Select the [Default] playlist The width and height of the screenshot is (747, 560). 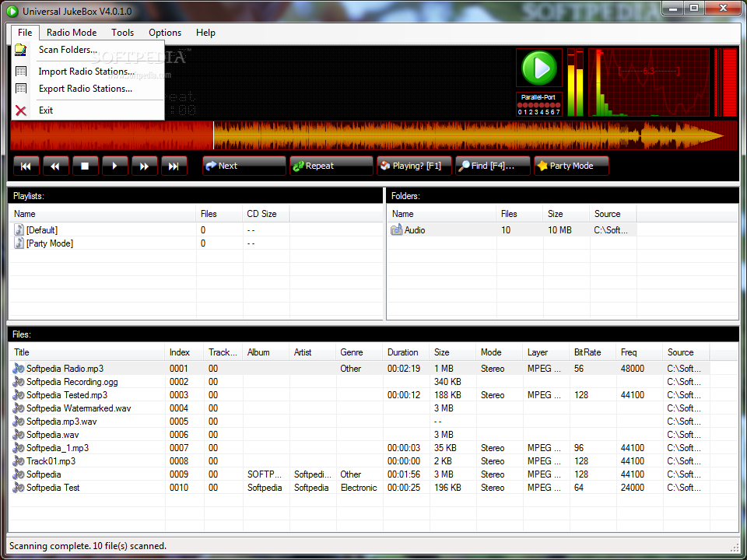coord(42,230)
